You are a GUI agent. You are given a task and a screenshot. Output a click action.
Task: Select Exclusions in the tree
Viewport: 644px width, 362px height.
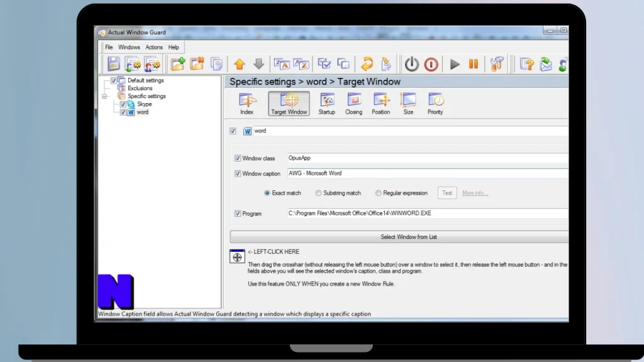pos(140,88)
